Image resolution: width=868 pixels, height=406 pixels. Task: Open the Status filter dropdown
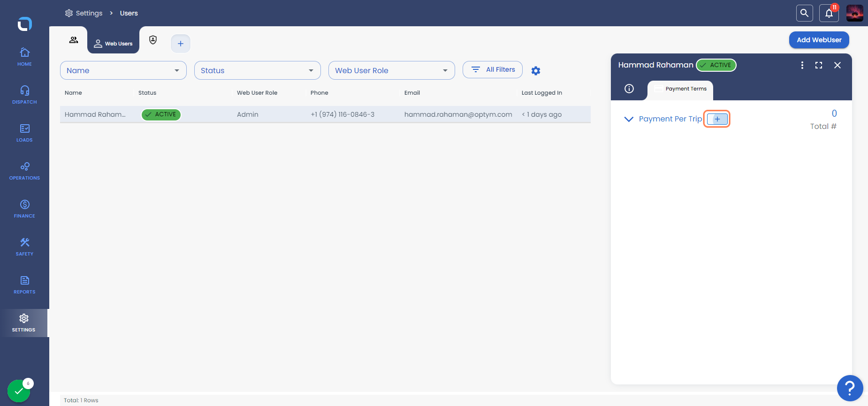pos(258,70)
